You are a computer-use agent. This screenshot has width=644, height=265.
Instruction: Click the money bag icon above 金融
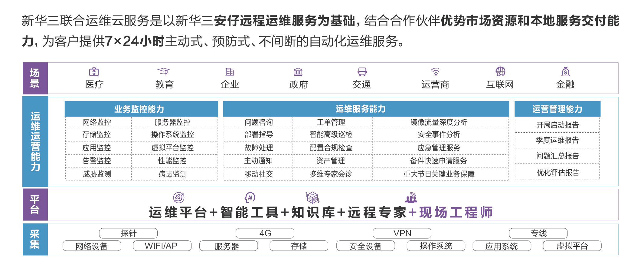565,72
